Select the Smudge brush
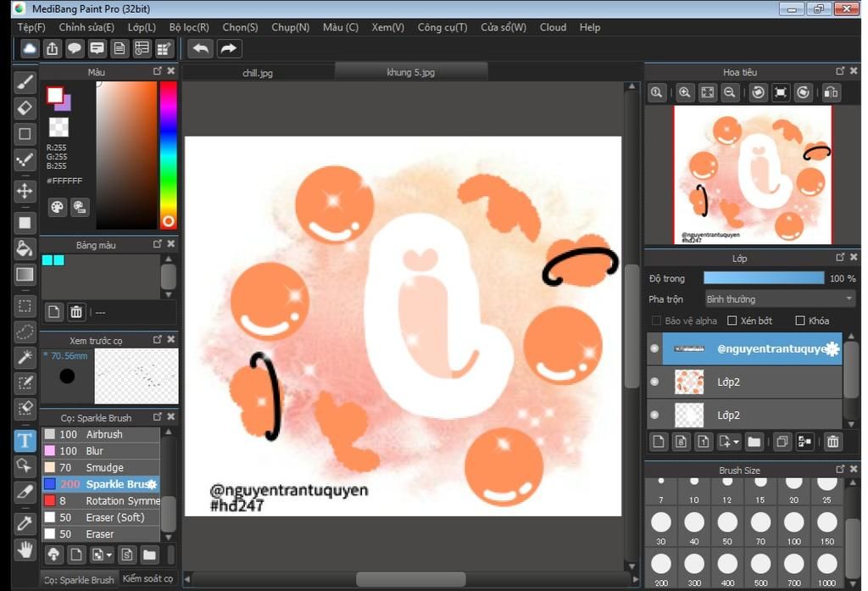 click(101, 467)
